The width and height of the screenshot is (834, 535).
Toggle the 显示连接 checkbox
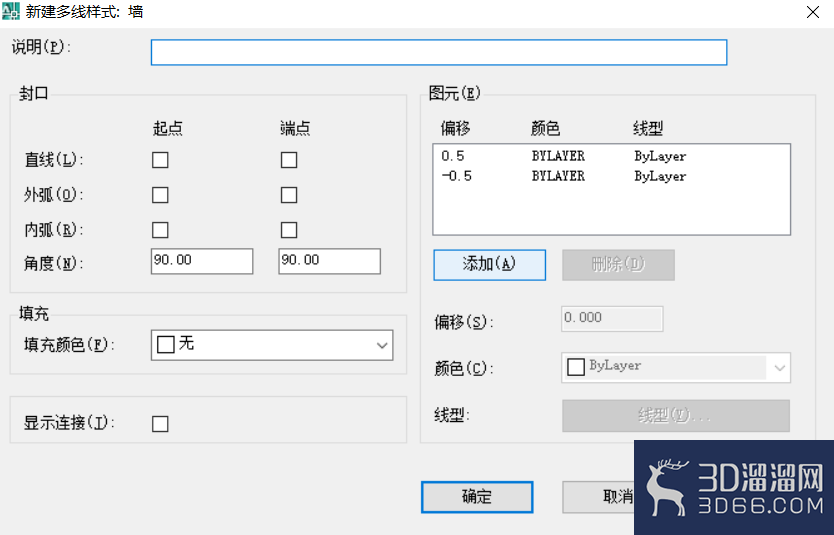(160, 424)
